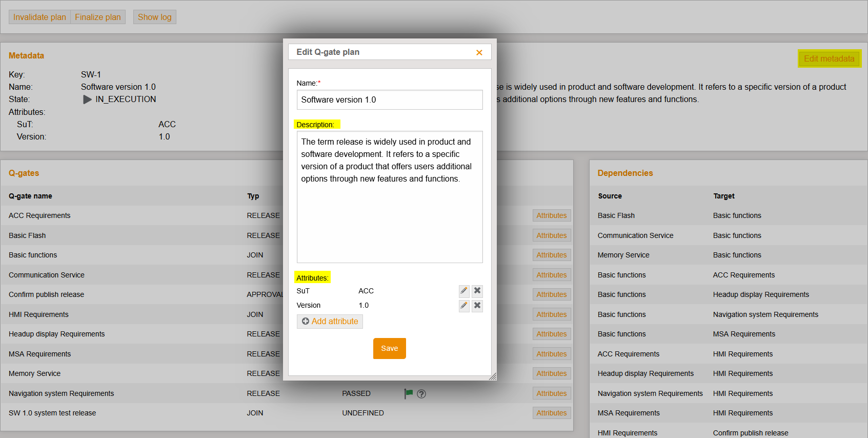The width and height of the screenshot is (868, 438).
Task: Select 'Navigation system Requirements' Q-gate name
Action: click(62, 393)
